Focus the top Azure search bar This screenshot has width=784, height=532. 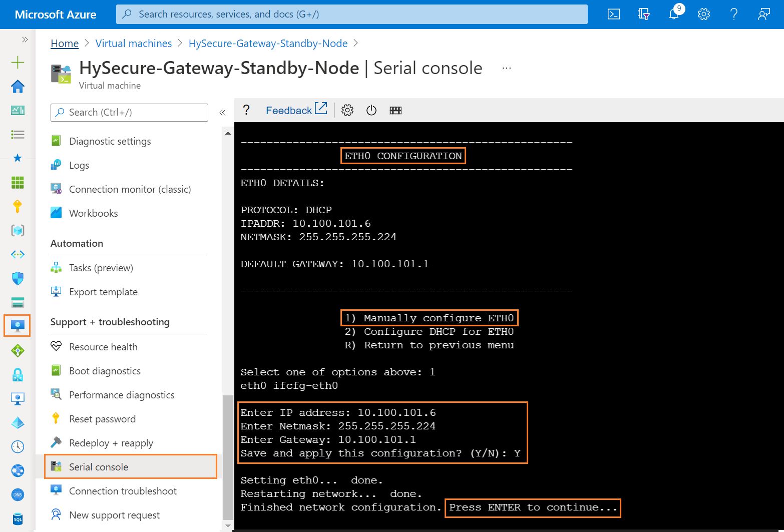coord(352,14)
